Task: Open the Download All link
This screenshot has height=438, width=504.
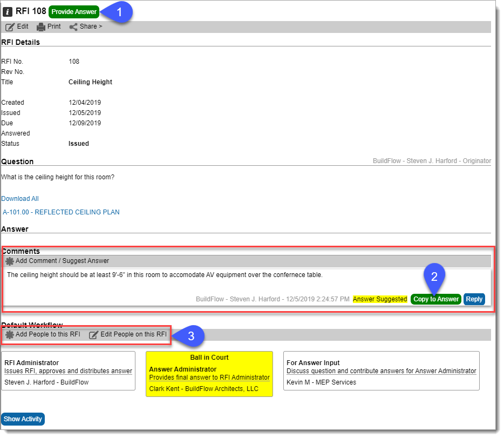Action: 19,198
